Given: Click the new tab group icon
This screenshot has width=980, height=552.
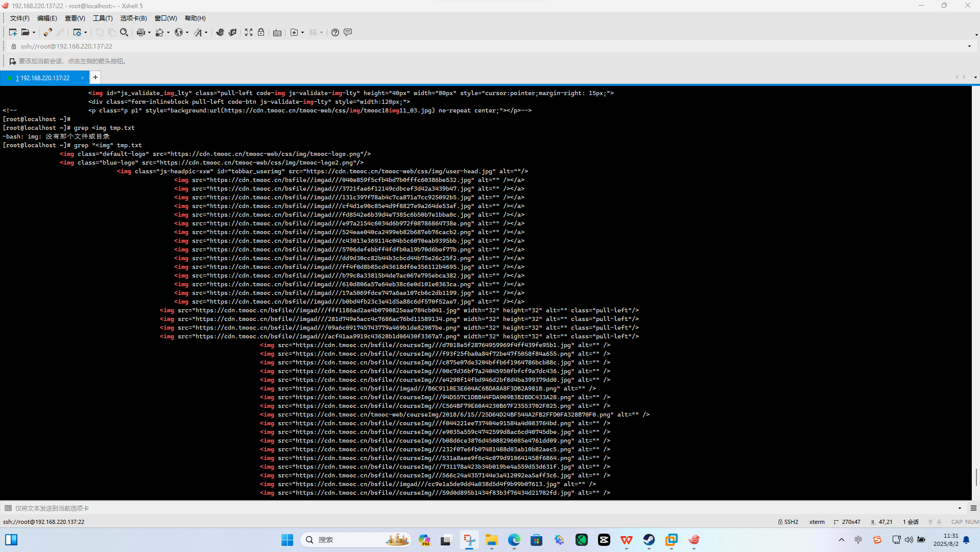Looking at the screenshot, I should 294,32.
